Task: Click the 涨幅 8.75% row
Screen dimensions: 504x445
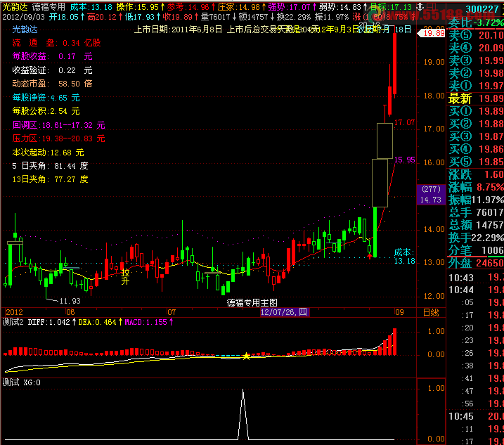Action: coord(476,187)
